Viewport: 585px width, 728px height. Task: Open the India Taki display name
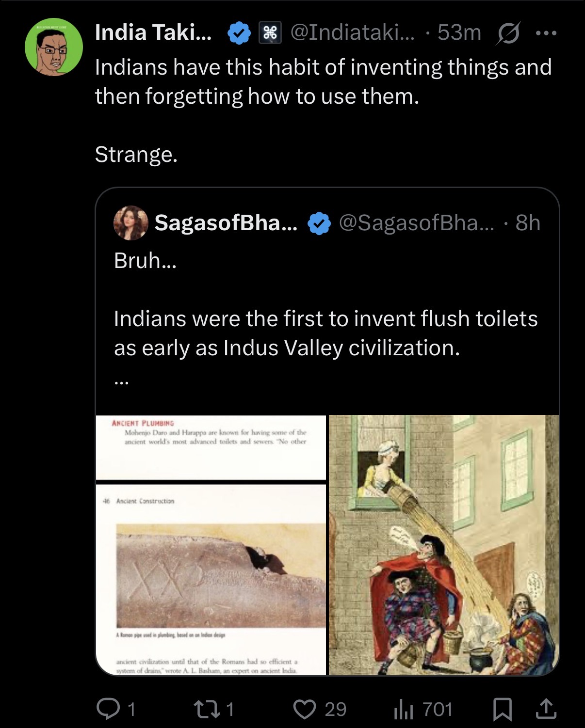(x=153, y=32)
